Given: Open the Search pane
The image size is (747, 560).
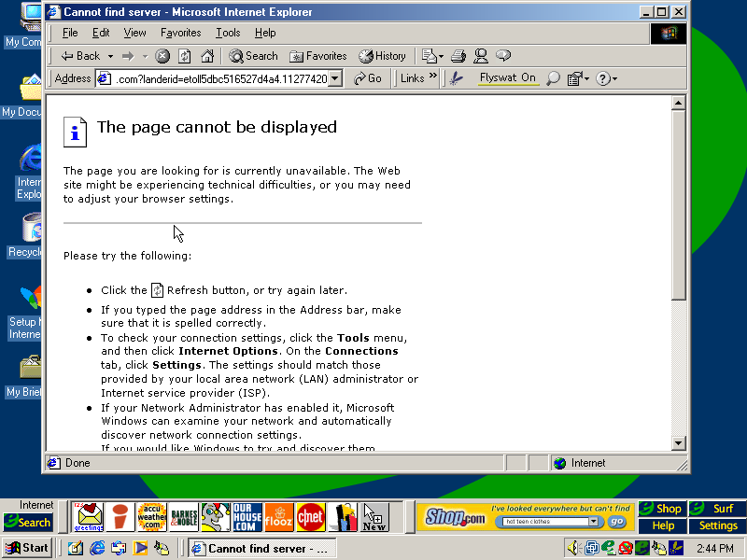Looking at the screenshot, I should click(x=253, y=56).
